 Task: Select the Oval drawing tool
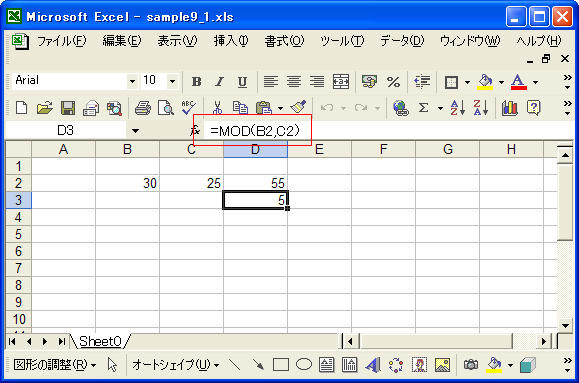304,365
